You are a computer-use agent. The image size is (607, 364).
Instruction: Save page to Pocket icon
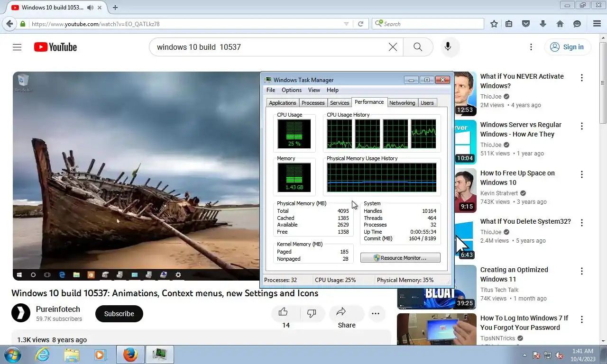coord(526,24)
